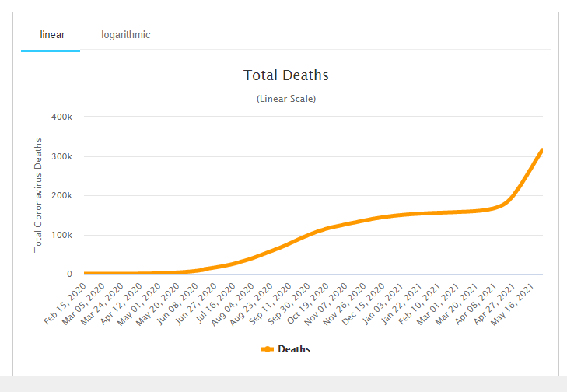The width and height of the screenshot is (567, 392).
Task: Click the 0 y-axis label
Action: click(69, 274)
